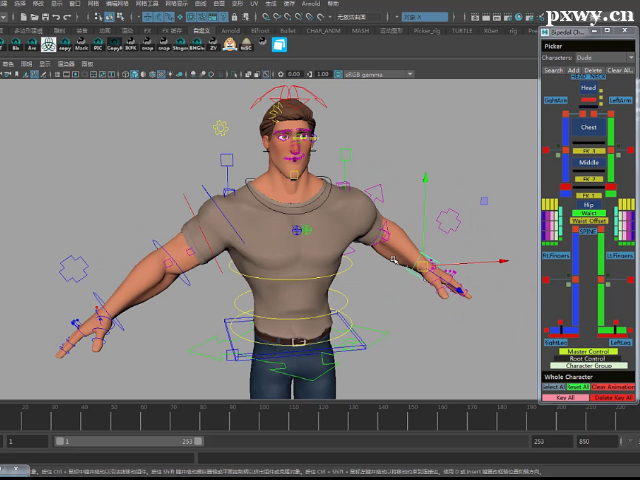The width and height of the screenshot is (640, 480).
Task: Click the LeftArm picker label
Action: pyautogui.click(x=620, y=100)
